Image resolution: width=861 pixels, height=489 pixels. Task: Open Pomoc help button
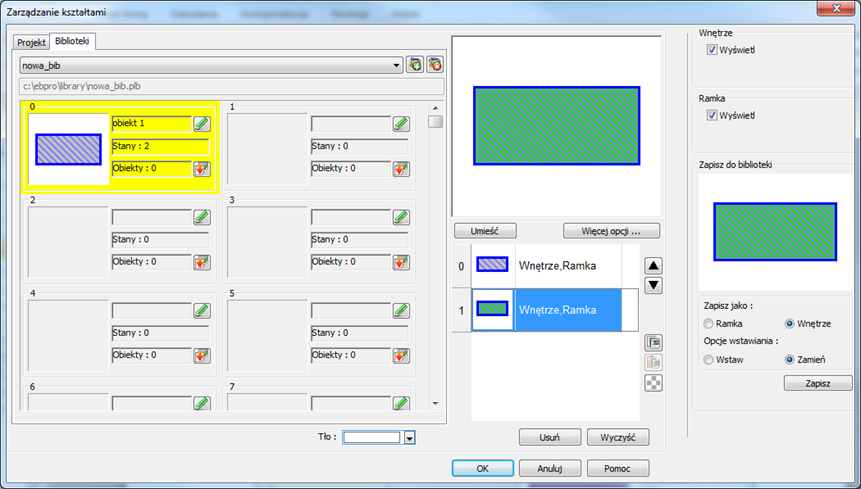(x=618, y=468)
